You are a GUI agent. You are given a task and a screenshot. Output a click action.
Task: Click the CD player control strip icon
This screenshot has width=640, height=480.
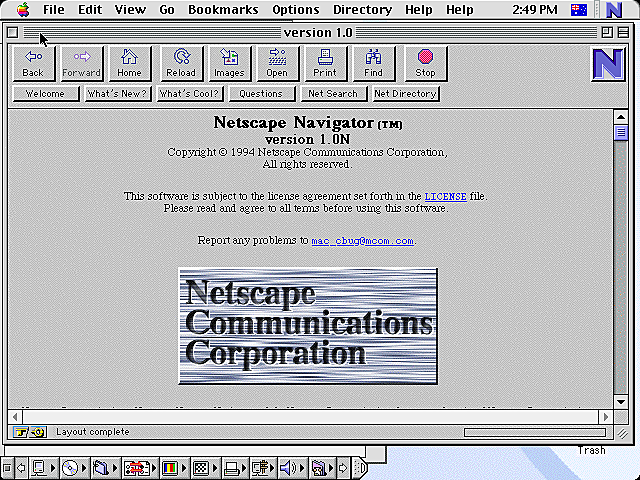(x=70, y=468)
